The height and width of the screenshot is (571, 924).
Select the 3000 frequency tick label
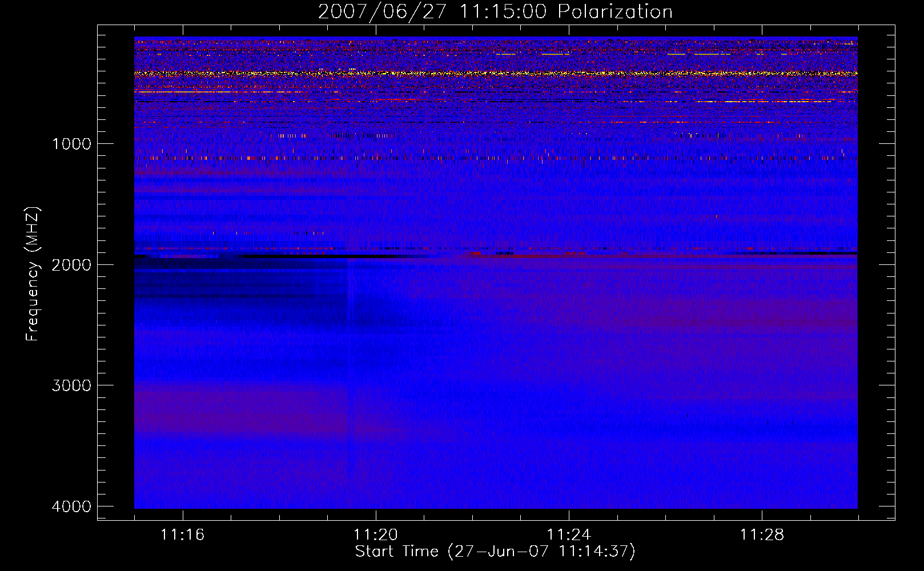[x=72, y=385]
